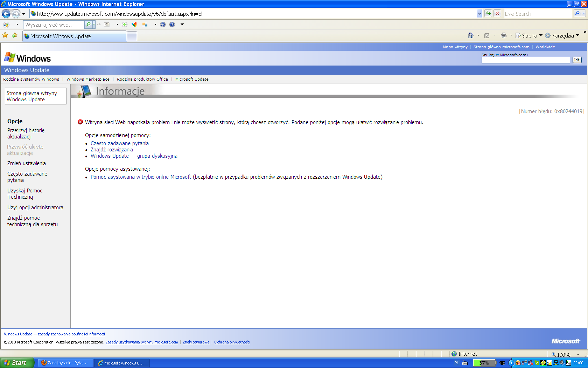Viewport: 588px width, 368px height.
Task: Open Favorites Center via yellow star icon
Action: tap(5, 35)
